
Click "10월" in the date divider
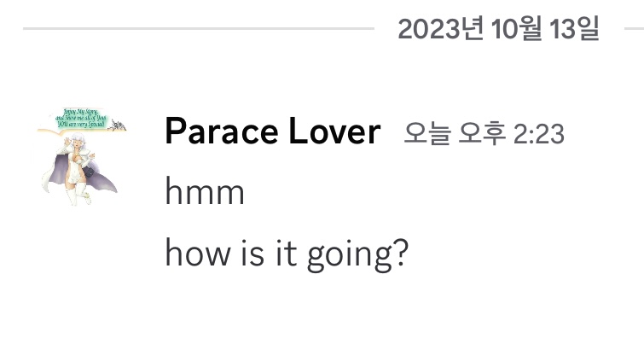(504, 30)
